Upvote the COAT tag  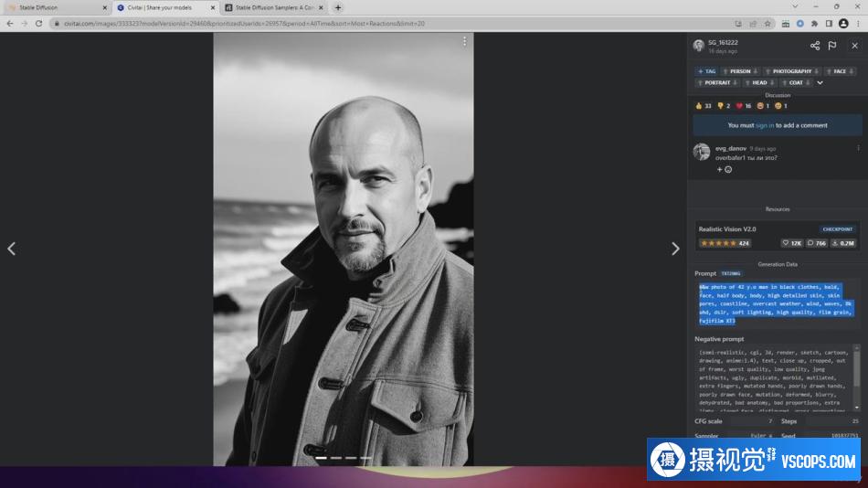[785, 82]
